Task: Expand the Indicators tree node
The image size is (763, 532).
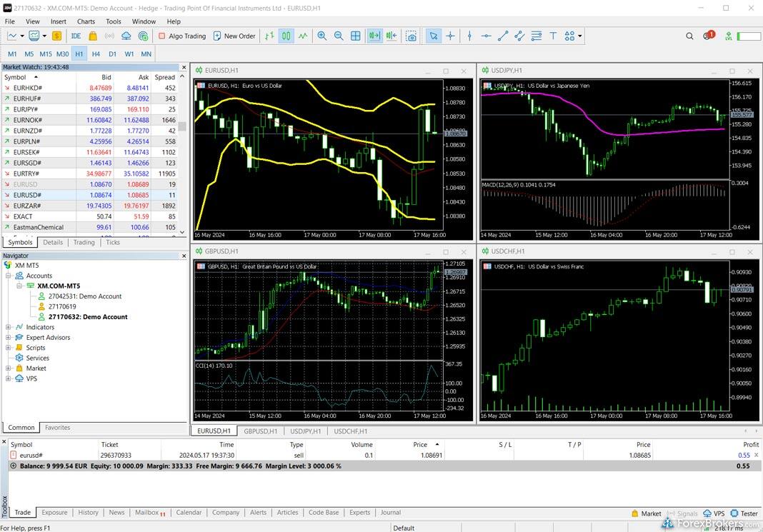Action: pos(9,327)
